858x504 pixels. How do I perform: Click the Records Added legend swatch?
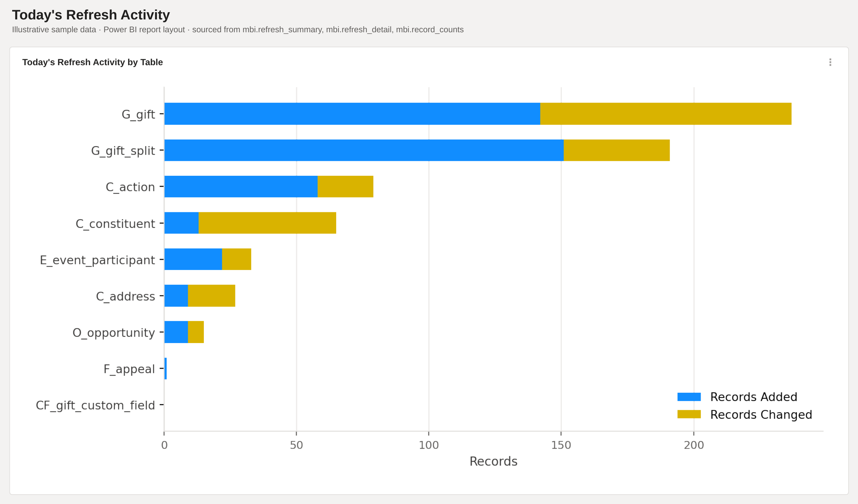click(x=689, y=397)
